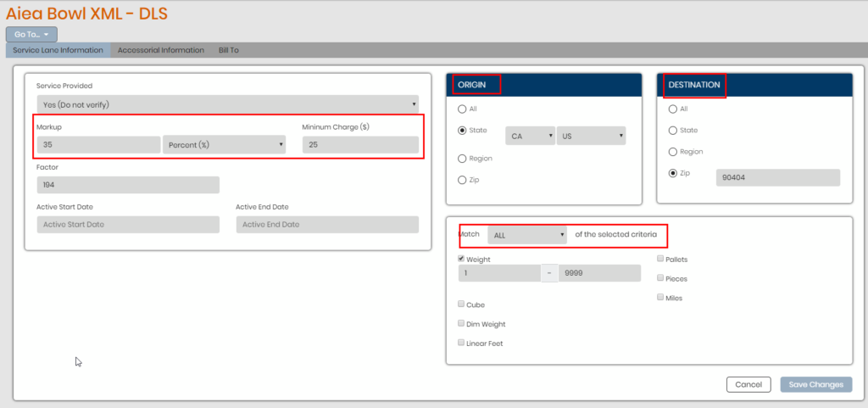This screenshot has height=408, width=868.
Task: Open the Accessorial Information tab
Action: [160, 50]
